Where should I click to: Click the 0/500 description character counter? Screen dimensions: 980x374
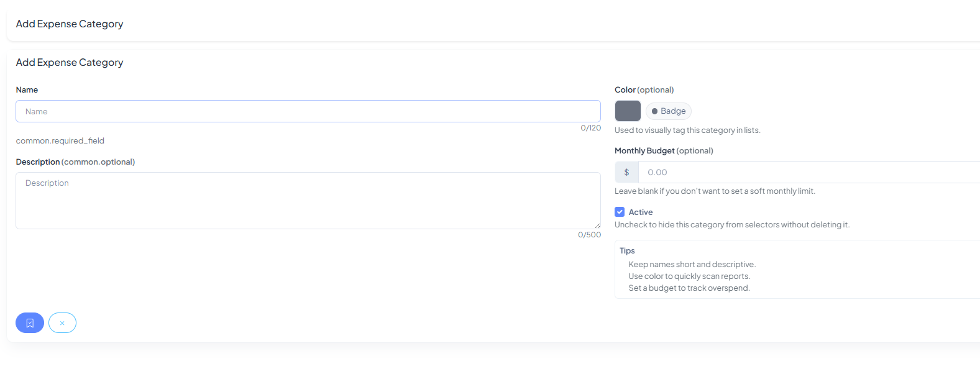coord(589,235)
